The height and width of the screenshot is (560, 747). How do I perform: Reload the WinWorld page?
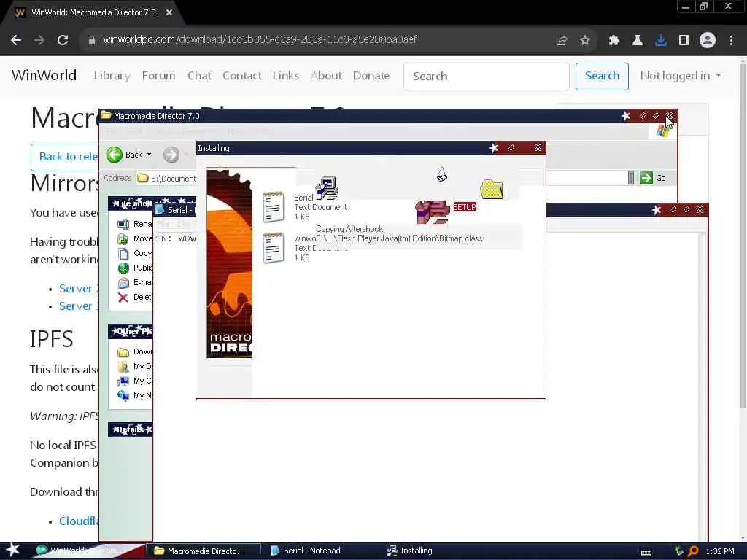click(63, 40)
